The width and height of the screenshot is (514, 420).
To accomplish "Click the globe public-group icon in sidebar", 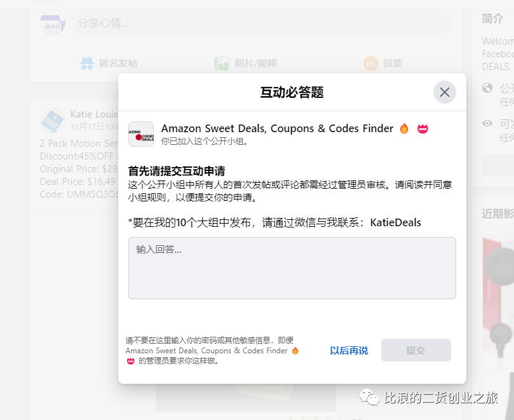I will 487,88.
